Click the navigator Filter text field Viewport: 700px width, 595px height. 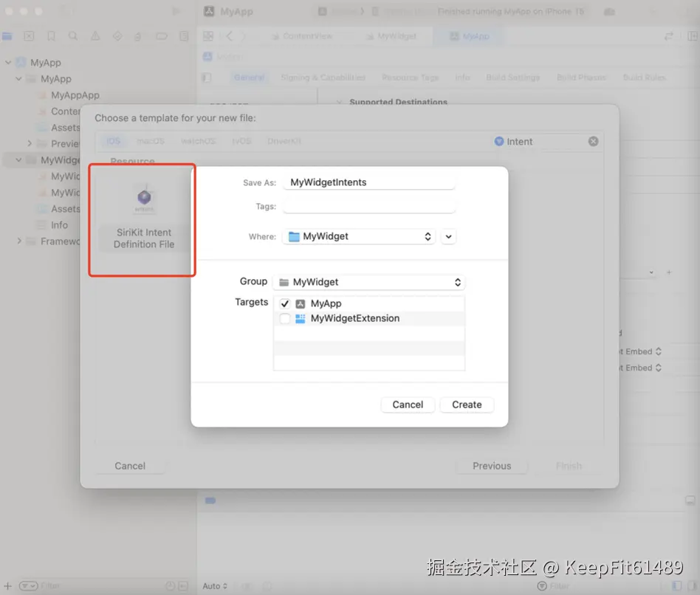point(100,585)
